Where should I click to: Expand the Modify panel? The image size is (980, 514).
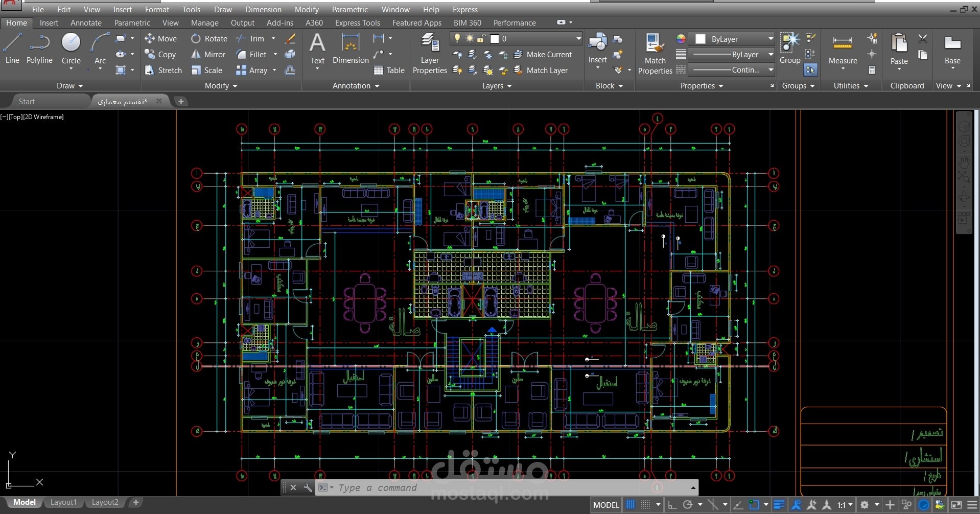click(221, 86)
